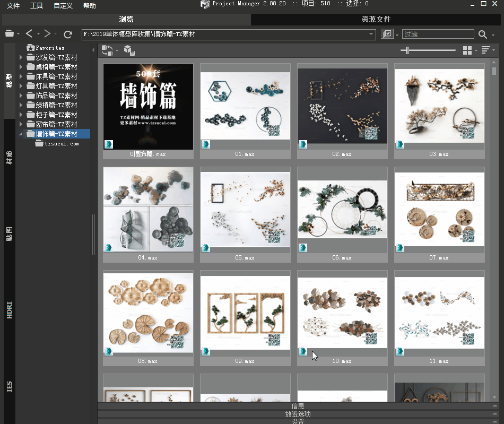The height and width of the screenshot is (424, 504).
Task: Click the forward navigation arrow
Action: [x=47, y=34]
